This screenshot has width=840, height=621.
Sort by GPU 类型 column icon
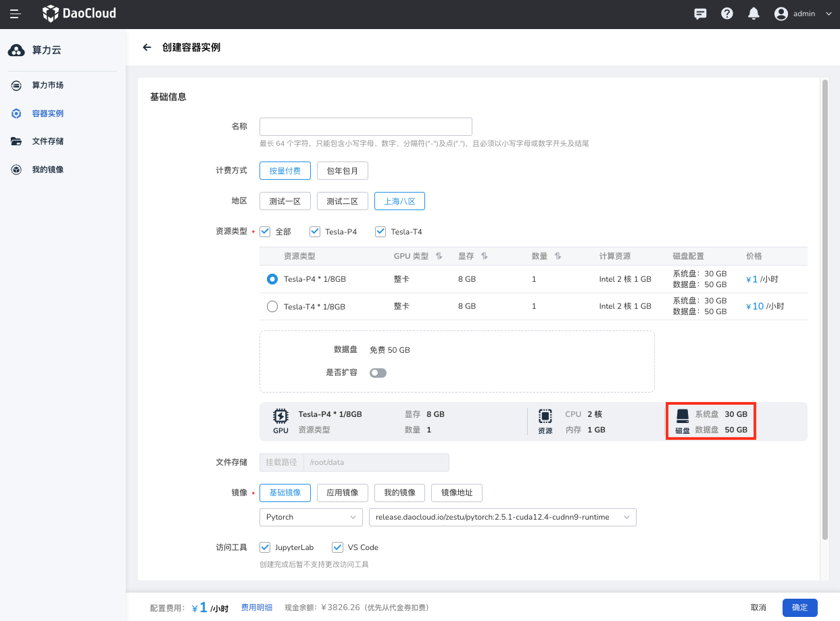(439, 256)
